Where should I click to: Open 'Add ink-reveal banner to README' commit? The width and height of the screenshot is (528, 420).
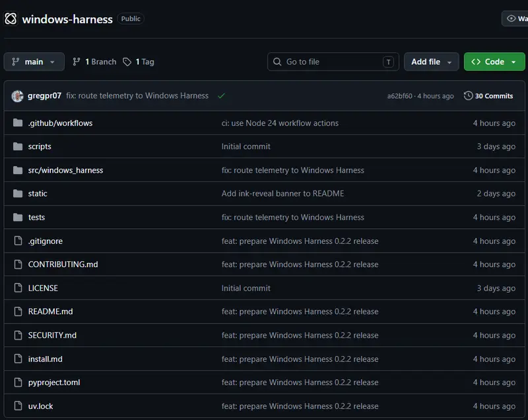[x=283, y=193]
